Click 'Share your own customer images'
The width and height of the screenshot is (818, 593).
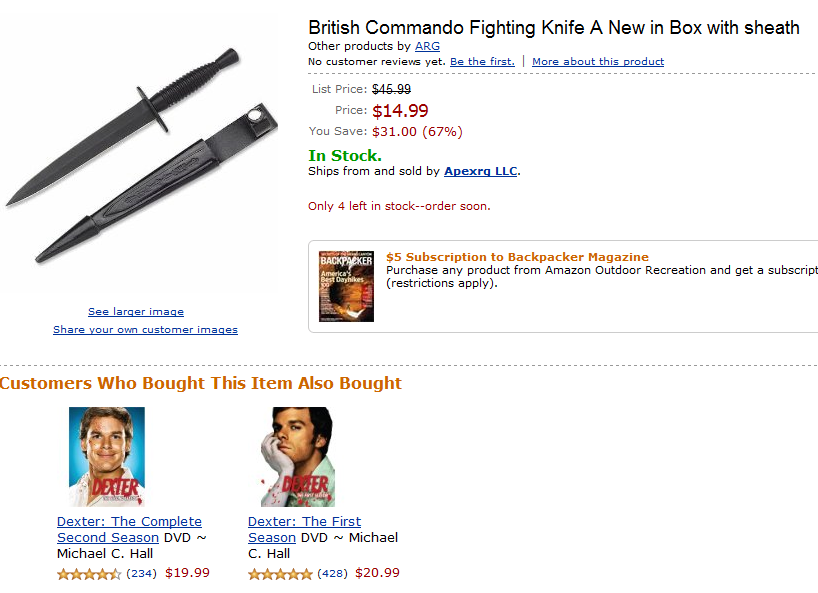point(145,330)
